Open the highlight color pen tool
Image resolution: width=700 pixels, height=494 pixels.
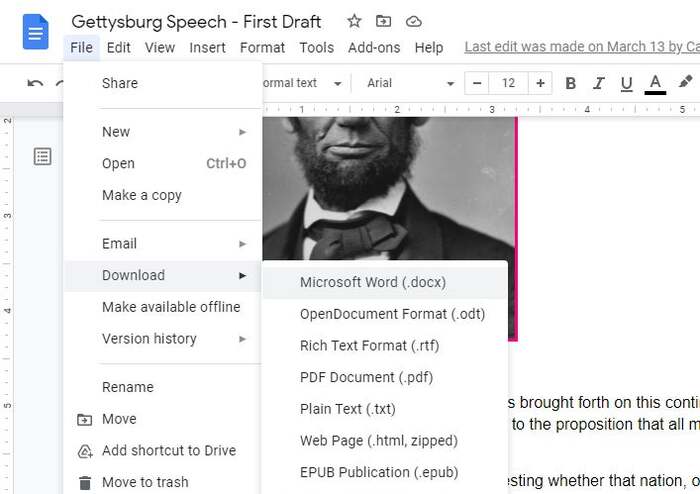point(685,82)
